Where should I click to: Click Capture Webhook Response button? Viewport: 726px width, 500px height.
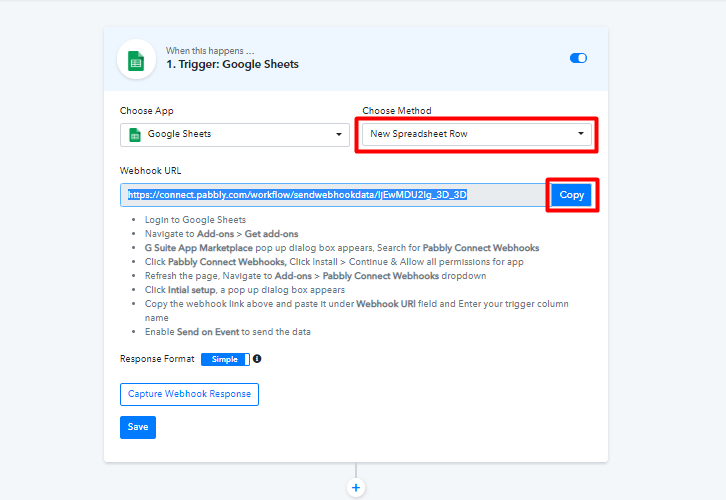click(189, 394)
